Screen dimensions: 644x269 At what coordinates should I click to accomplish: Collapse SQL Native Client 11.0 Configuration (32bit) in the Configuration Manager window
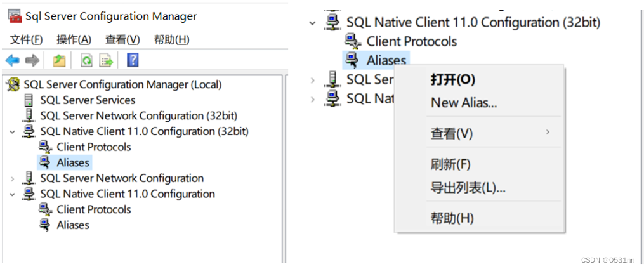pos(12,132)
